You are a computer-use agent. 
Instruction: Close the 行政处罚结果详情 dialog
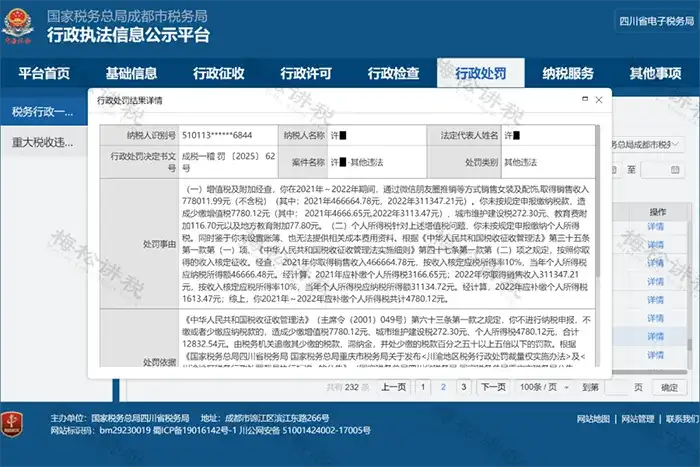point(599,100)
